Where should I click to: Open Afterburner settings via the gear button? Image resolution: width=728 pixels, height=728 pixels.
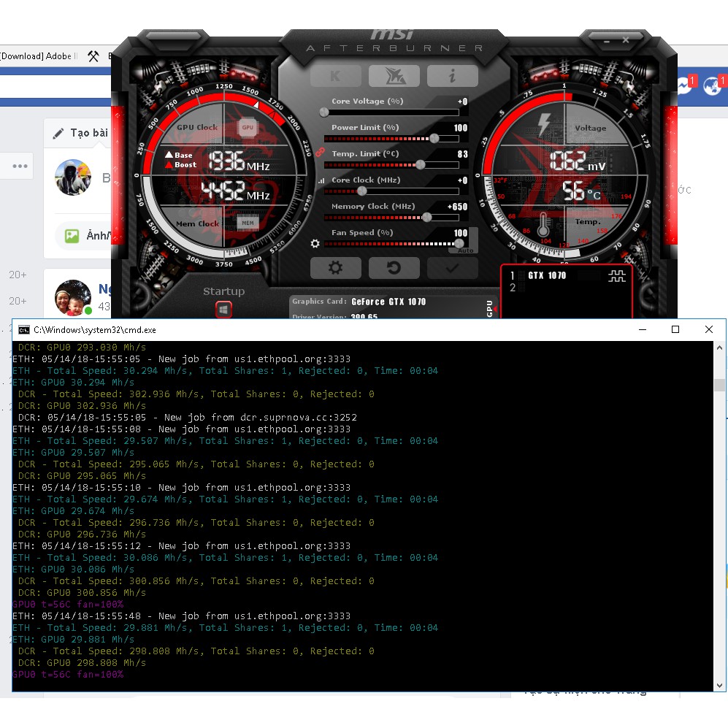335,268
